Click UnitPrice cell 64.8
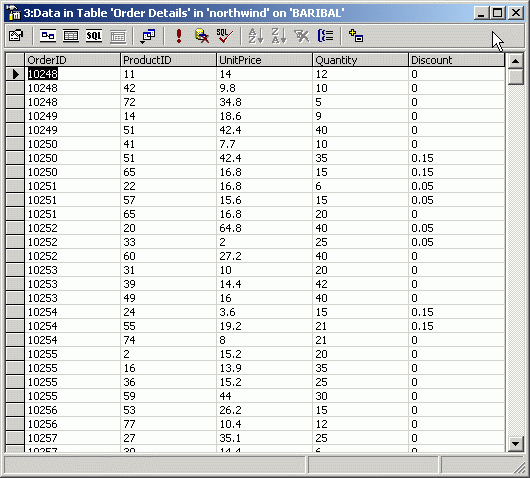The height and width of the screenshot is (478, 530). click(x=264, y=228)
